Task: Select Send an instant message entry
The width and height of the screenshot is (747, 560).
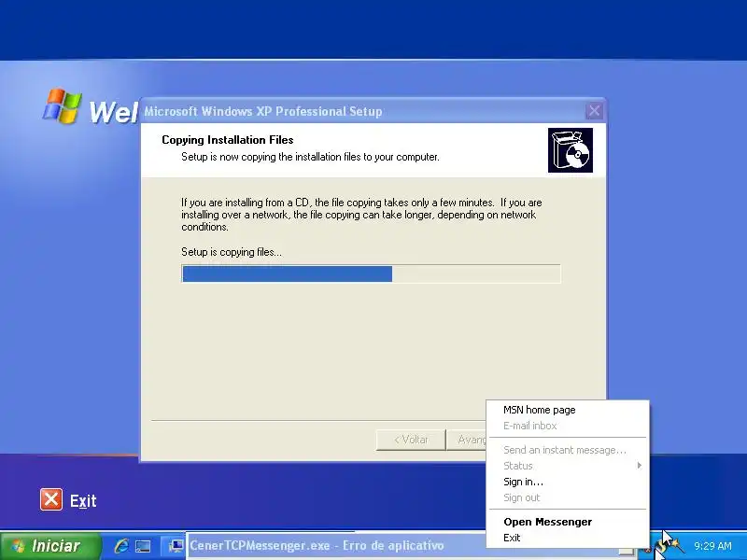Action: coord(567,450)
